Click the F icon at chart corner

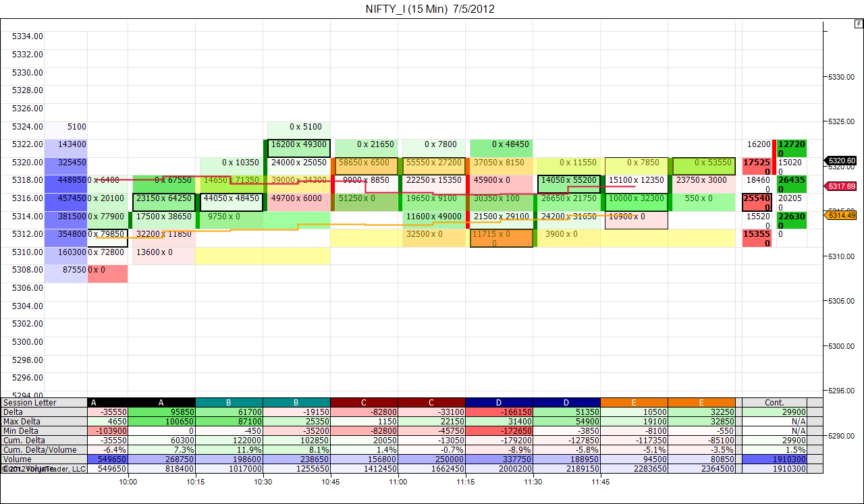(858, 24)
